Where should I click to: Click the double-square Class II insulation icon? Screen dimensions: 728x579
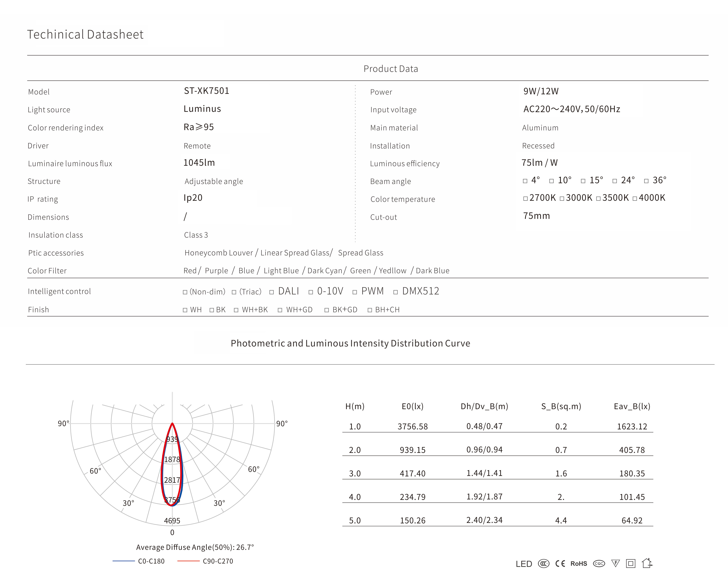(x=630, y=563)
